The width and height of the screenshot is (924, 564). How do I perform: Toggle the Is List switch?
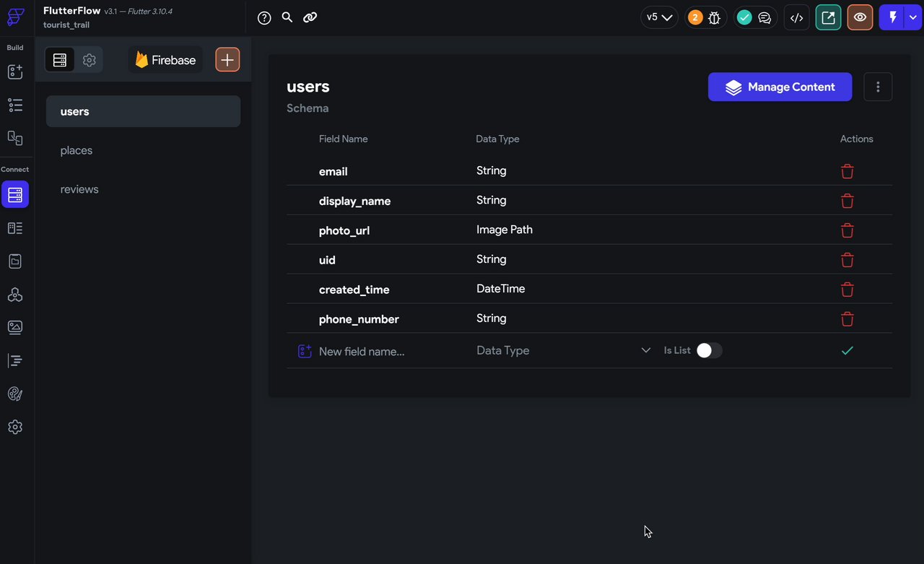tap(709, 350)
